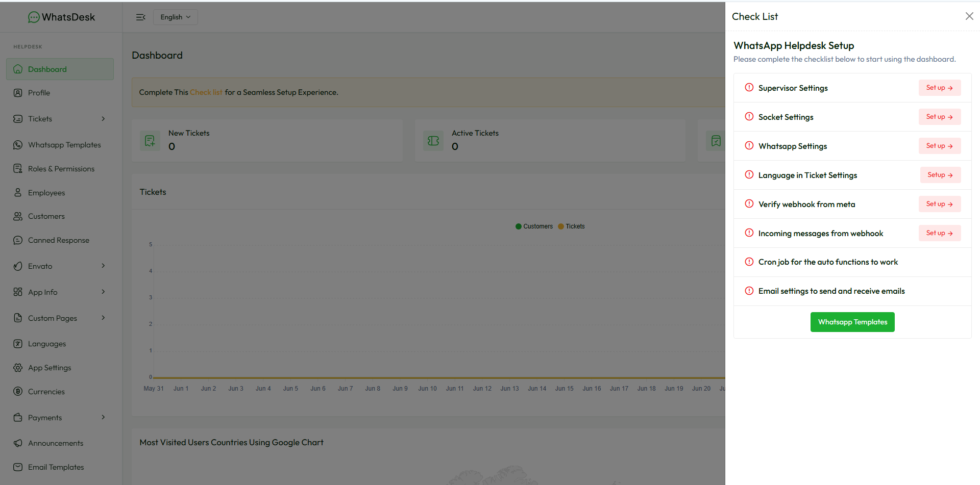Click Set up for Socket Settings

[x=940, y=117]
